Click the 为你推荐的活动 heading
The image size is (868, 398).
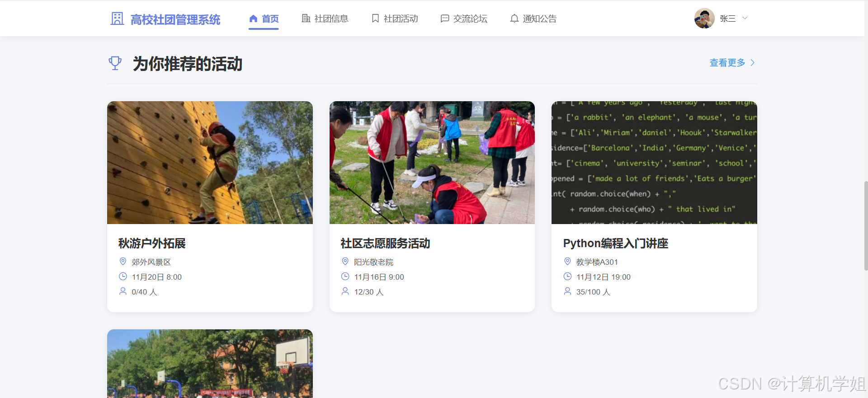(x=188, y=64)
